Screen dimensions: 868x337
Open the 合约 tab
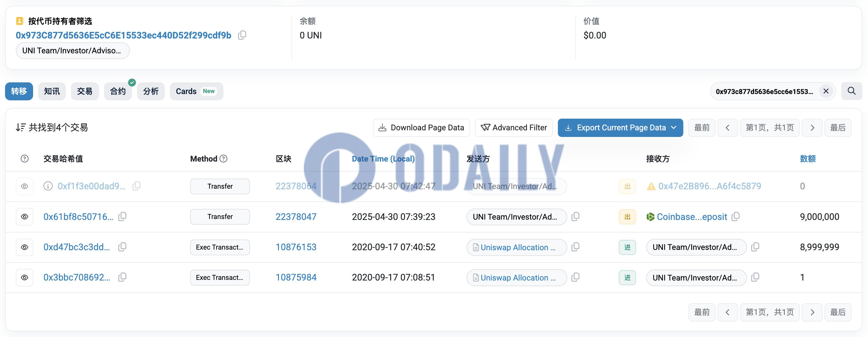pyautogui.click(x=118, y=91)
